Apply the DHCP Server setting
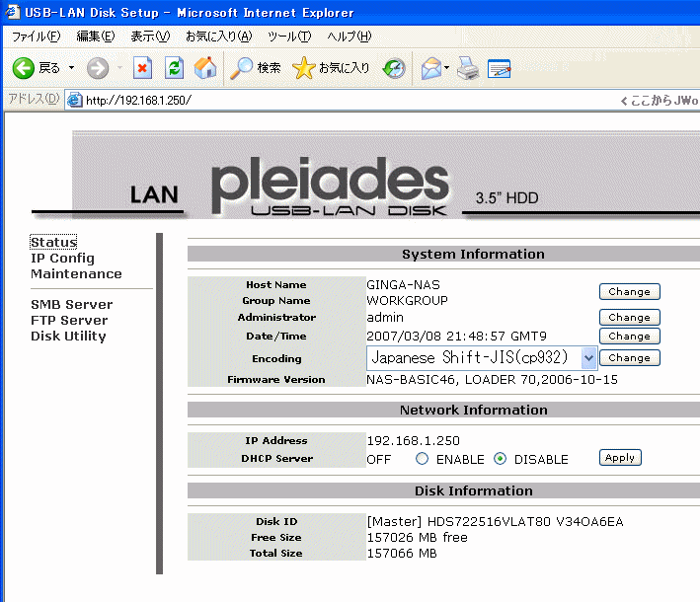Viewport: 700px width, 602px height. 620,458
